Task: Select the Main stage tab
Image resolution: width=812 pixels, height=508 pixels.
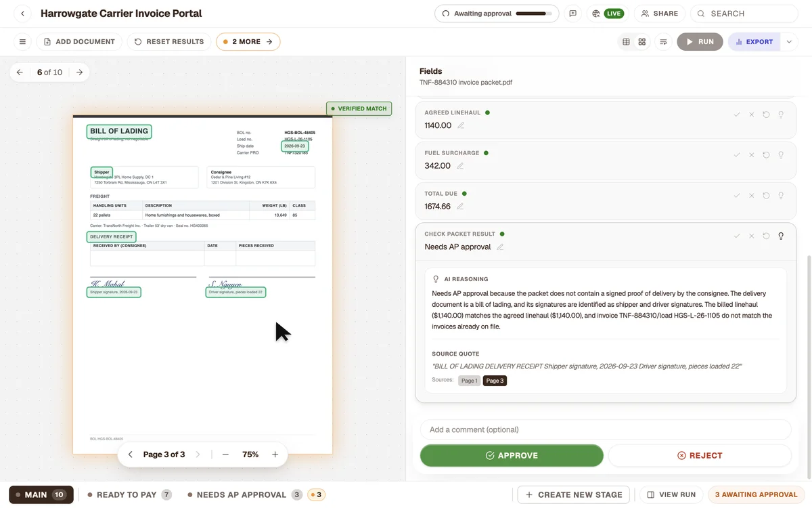Action: (41, 494)
